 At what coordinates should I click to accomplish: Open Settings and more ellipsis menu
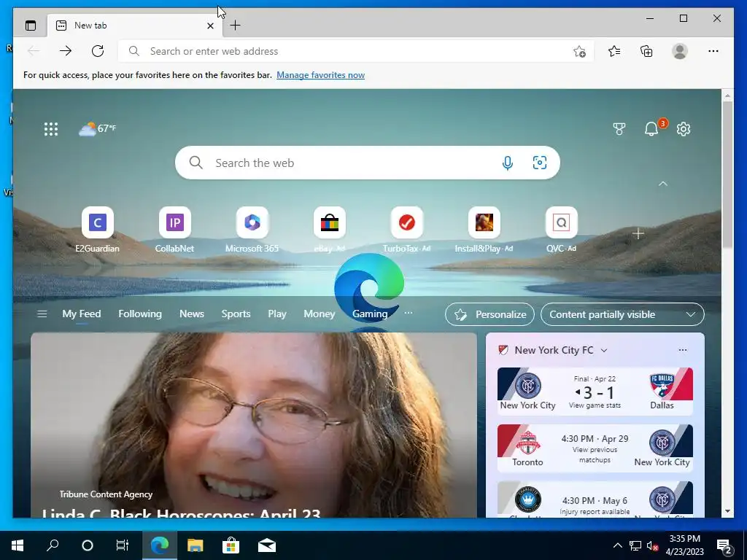713,51
